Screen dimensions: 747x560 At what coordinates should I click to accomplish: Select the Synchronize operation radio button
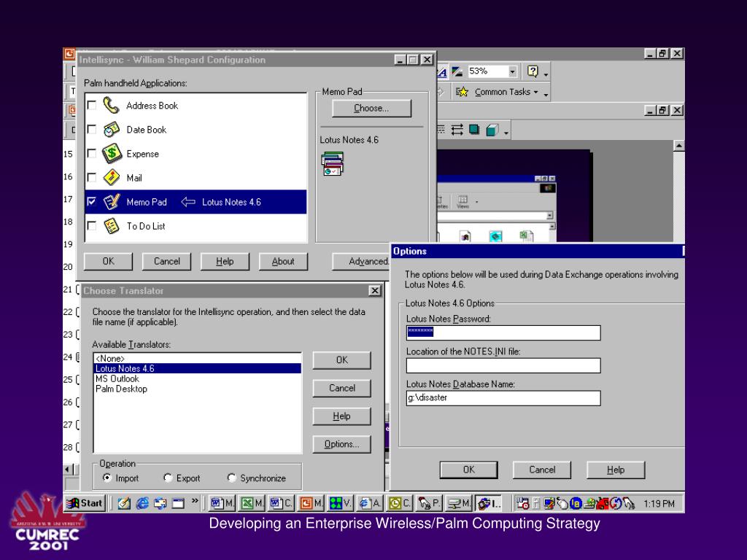pos(231,478)
